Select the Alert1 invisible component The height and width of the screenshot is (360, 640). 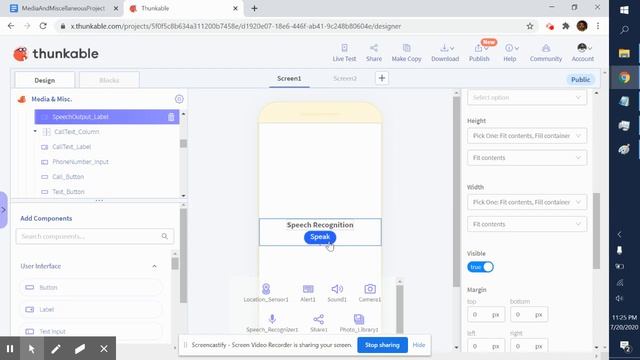[308, 293]
